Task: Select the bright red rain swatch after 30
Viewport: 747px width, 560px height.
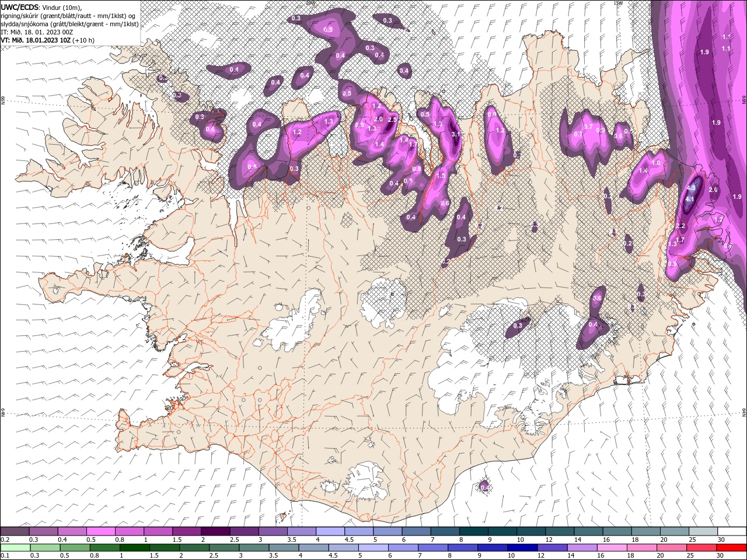Action: pyautogui.click(x=730, y=548)
